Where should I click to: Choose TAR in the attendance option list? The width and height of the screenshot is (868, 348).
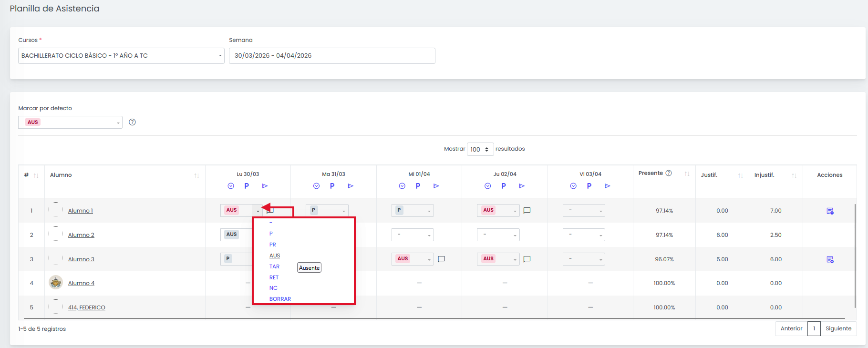coord(274,266)
